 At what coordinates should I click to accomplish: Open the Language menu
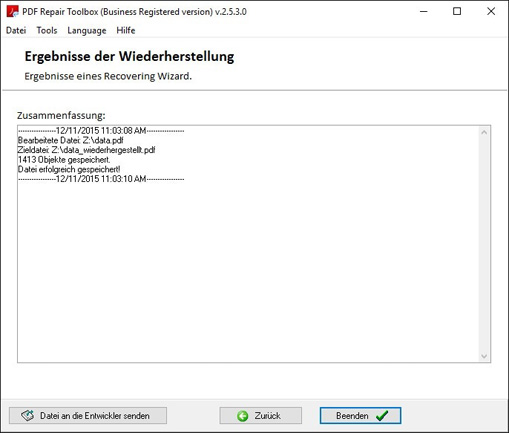point(87,30)
